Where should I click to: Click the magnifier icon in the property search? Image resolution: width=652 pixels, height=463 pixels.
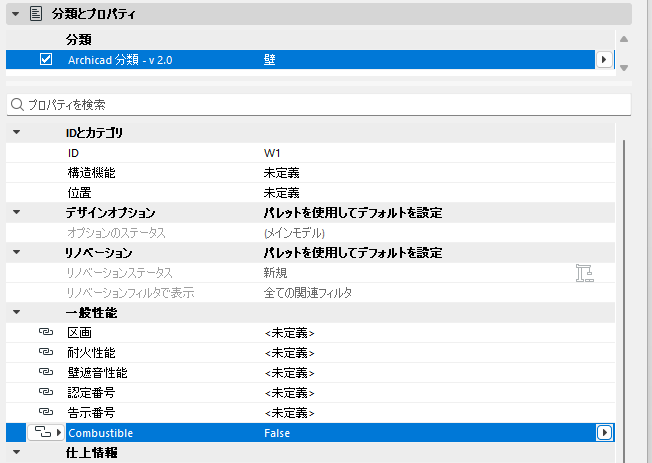[x=17, y=104]
